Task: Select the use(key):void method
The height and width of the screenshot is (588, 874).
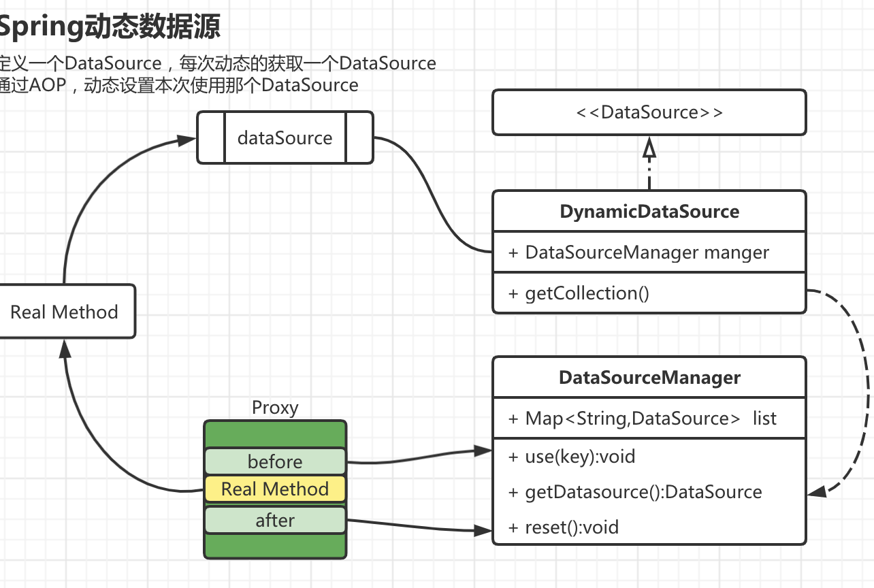Action: click(x=580, y=457)
